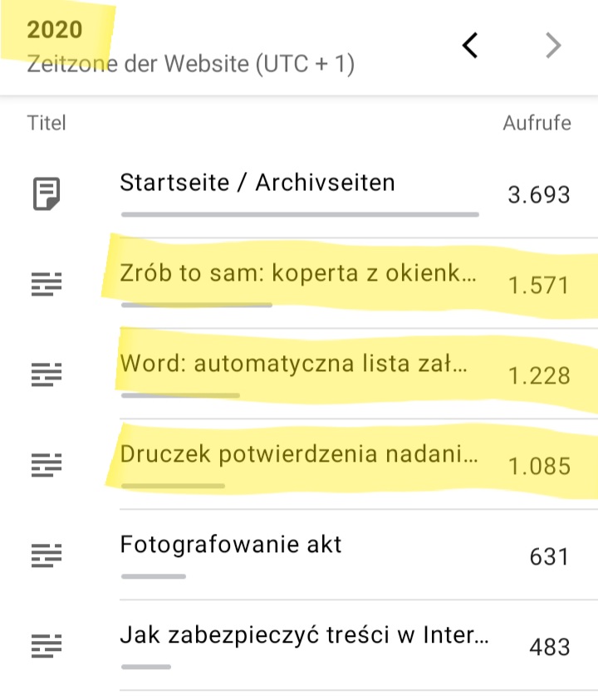Open the post Zrób to sam: koperta z okienkiem
The height and width of the screenshot is (700, 598).
pyautogui.click(x=298, y=273)
